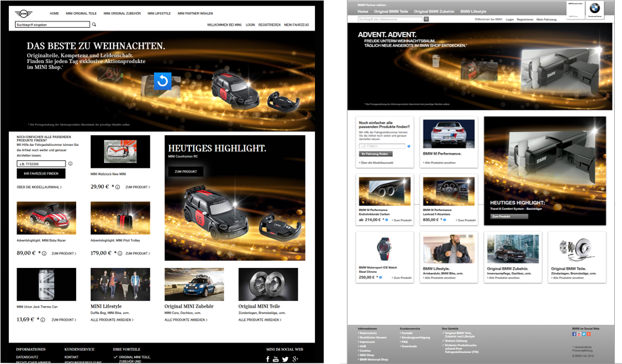This screenshot has height=364, width=622.
Task: Open price info icon next to 830,00 €
Action: (x=445, y=220)
